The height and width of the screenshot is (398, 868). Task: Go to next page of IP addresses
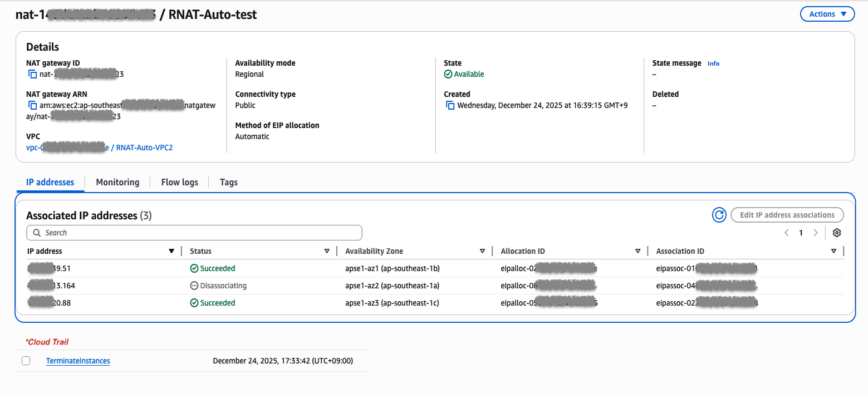coord(816,233)
